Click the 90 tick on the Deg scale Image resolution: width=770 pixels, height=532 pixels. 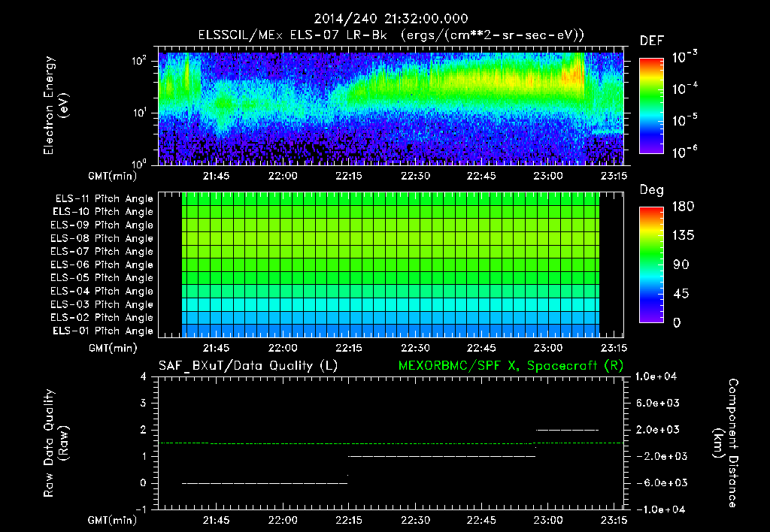[x=681, y=265]
